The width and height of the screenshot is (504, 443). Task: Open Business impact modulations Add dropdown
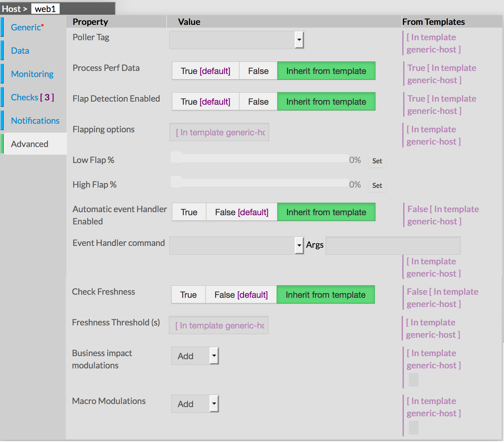(214, 356)
